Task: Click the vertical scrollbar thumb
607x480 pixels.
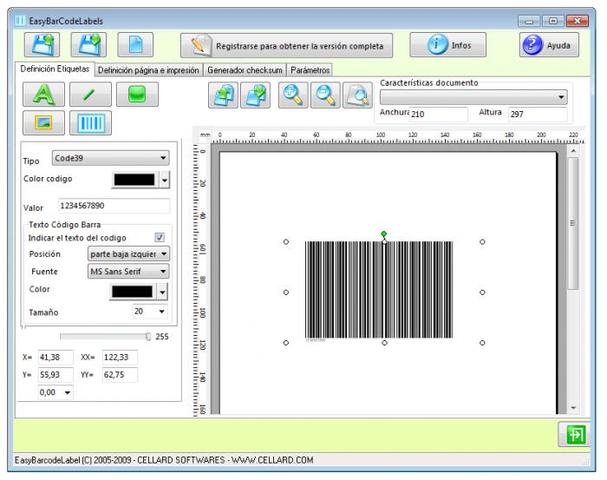Action: click(x=573, y=223)
